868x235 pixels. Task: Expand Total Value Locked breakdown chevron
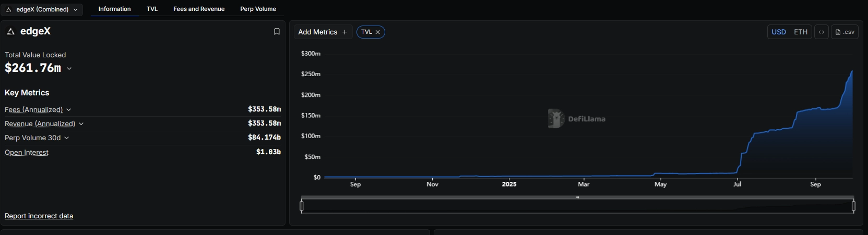[x=69, y=69]
